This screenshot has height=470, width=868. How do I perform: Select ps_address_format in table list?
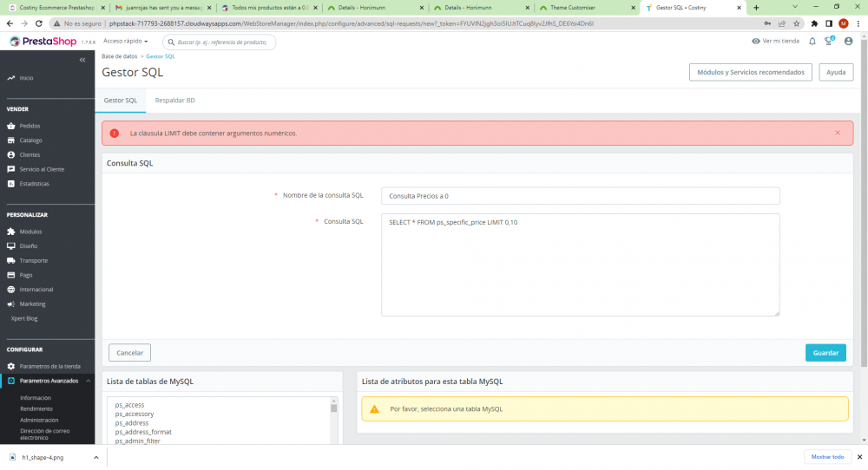[143, 432]
